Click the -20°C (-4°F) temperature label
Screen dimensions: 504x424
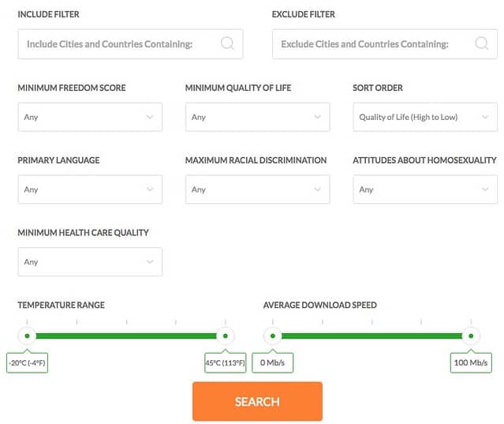(27, 362)
